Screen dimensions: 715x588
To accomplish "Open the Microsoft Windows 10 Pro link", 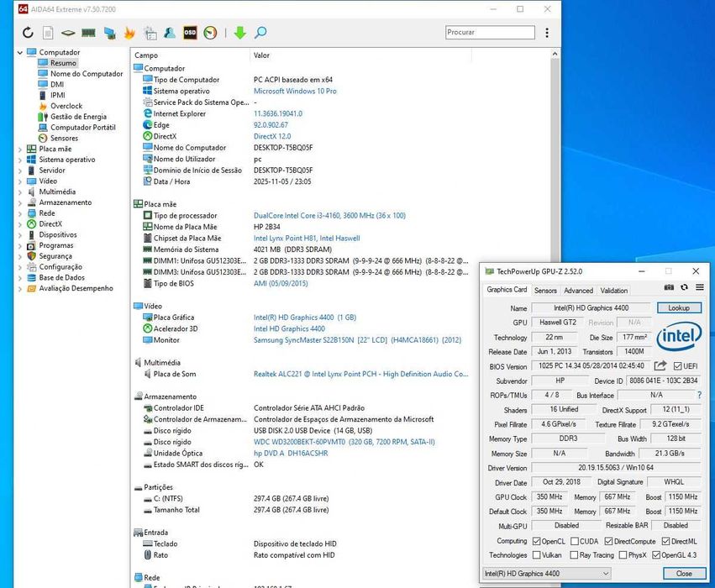I will 295,91.
